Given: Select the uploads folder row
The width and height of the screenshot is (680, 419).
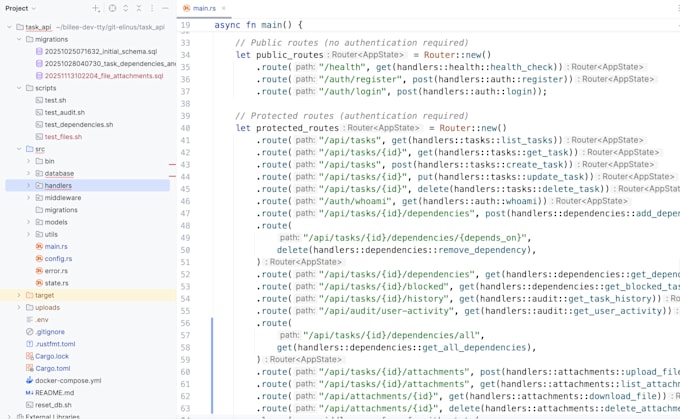Looking at the screenshot, I should (x=87, y=307).
